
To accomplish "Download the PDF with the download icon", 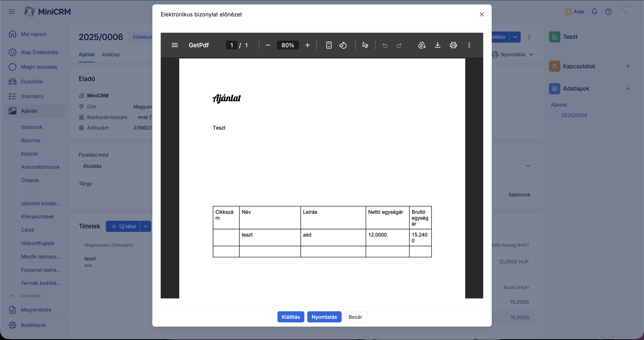I will click(438, 45).
